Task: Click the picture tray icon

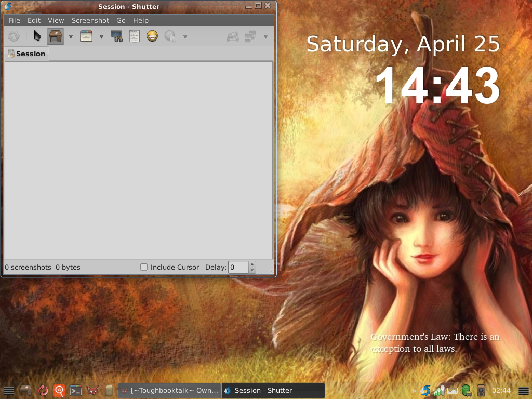Action: (453, 391)
